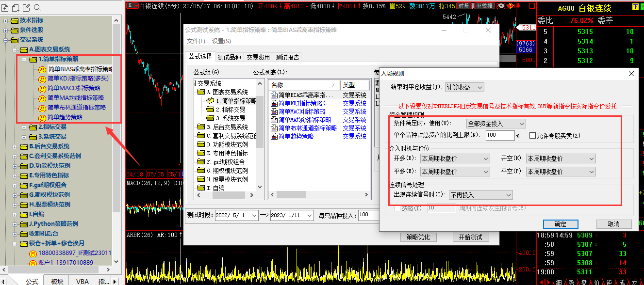Click the search magnifier icon in sidebar
This screenshot has height=285, width=644.
tap(37, 8)
